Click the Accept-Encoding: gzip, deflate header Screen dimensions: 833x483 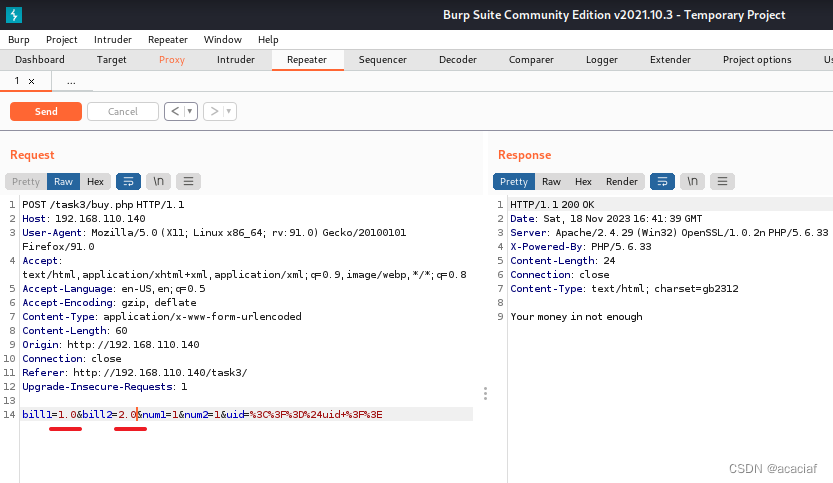pos(109,302)
